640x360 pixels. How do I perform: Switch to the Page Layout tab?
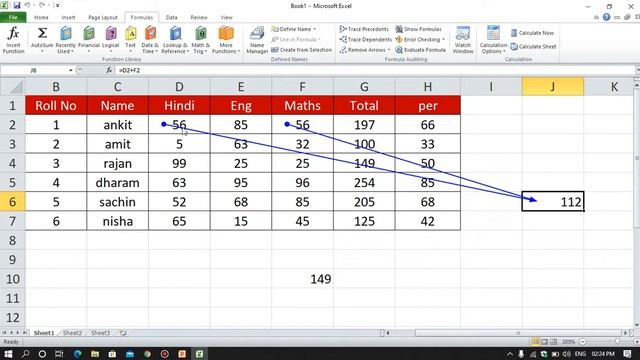tap(103, 18)
